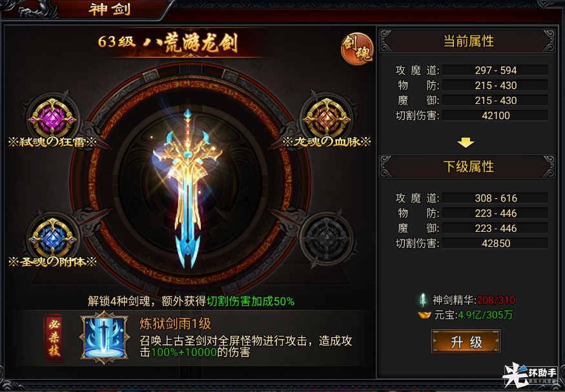The height and width of the screenshot is (392, 565).
Task: Click the next-level 攻魔道 value 308 - 616
Action: [495, 198]
